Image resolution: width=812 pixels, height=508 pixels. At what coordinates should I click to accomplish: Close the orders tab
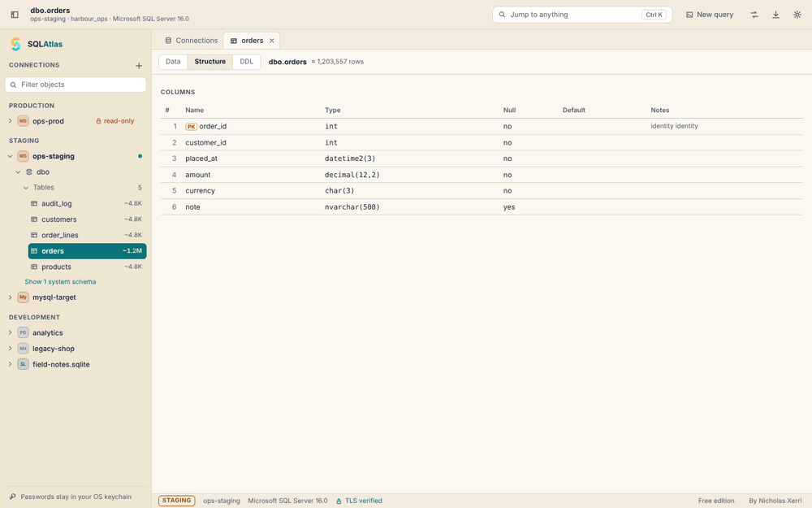pos(271,41)
